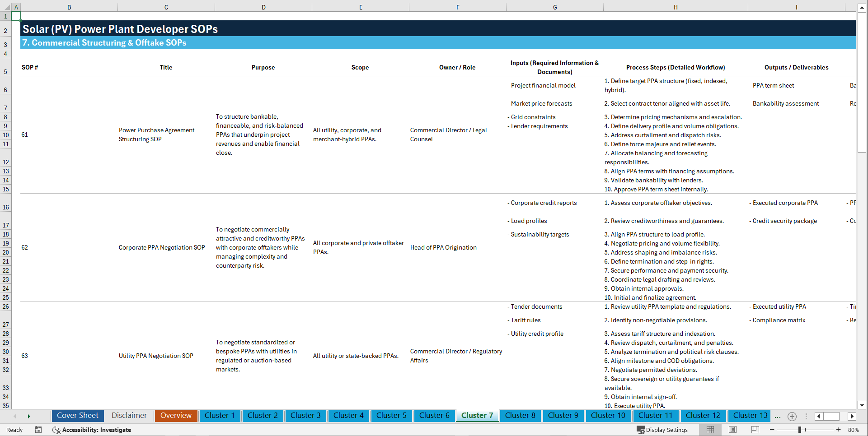Select the Cluster 13 tab
This screenshot has width=868, height=436.
(x=749, y=416)
